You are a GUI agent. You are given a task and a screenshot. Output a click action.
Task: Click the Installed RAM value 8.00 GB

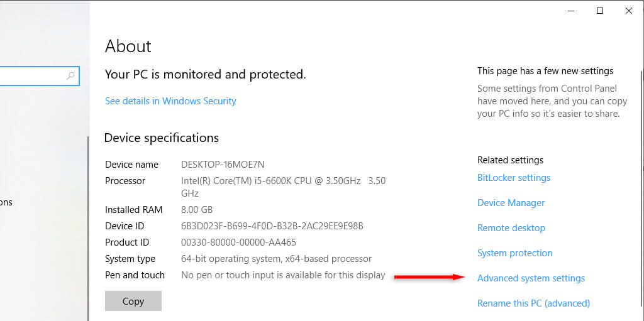click(197, 210)
